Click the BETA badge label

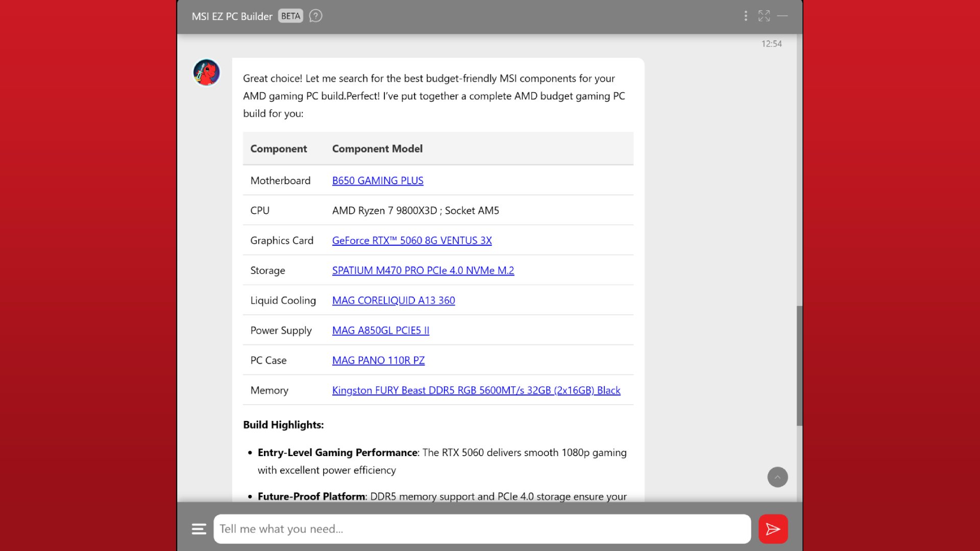click(x=290, y=16)
